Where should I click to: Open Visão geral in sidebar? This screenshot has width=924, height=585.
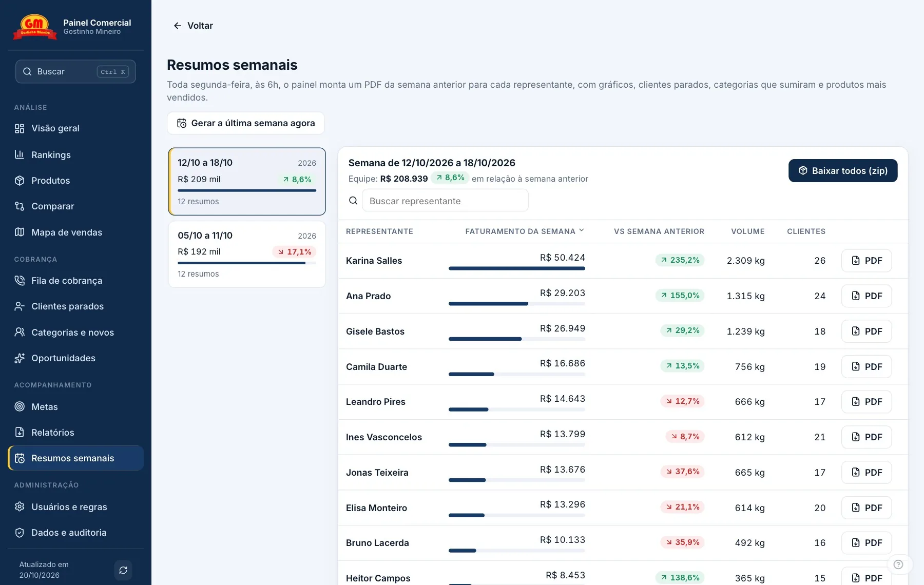tap(75, 128)
